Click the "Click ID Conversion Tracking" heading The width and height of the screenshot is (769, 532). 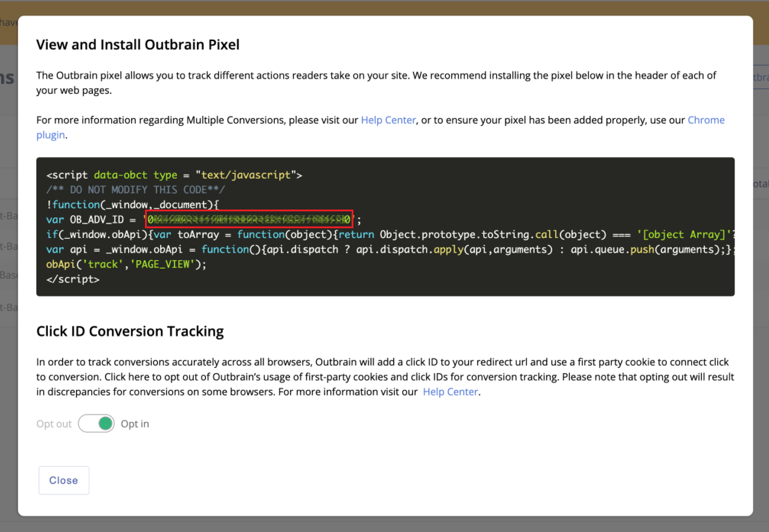[x=130, y=332]
